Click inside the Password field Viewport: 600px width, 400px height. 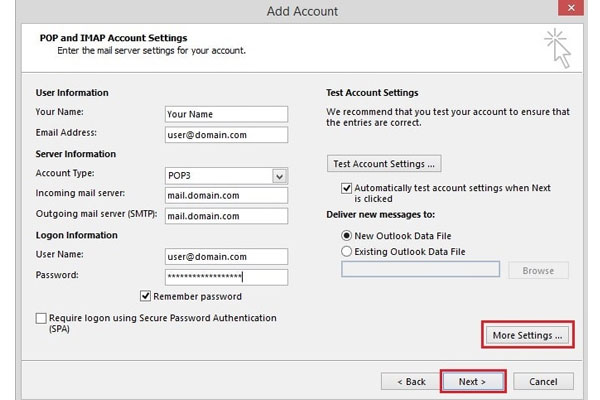tap(226, 277)
